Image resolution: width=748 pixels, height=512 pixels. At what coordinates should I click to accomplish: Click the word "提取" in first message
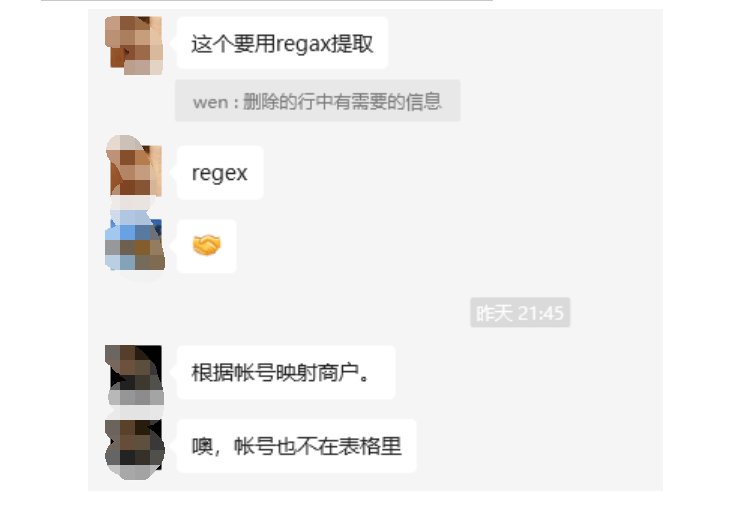click(352, 44)
